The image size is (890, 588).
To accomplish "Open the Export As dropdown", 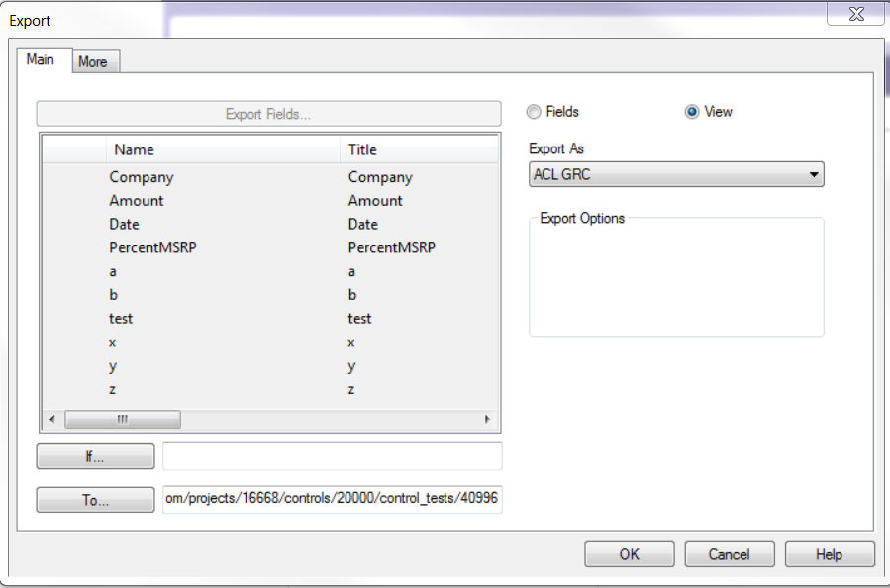I will tap(676, 174).
